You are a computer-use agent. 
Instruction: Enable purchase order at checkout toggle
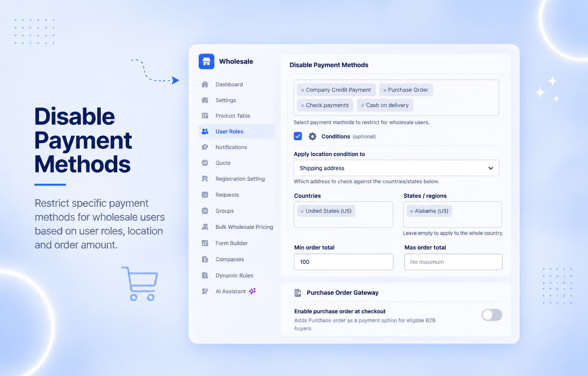(492, 315)
